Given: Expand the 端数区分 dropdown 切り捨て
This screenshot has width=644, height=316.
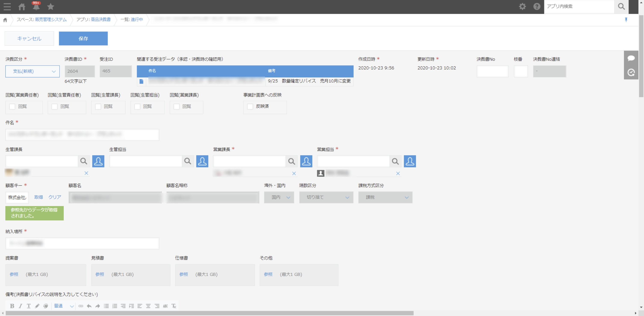Looking at the screenshot, I should pyautogui.click(x=326, y=197).
